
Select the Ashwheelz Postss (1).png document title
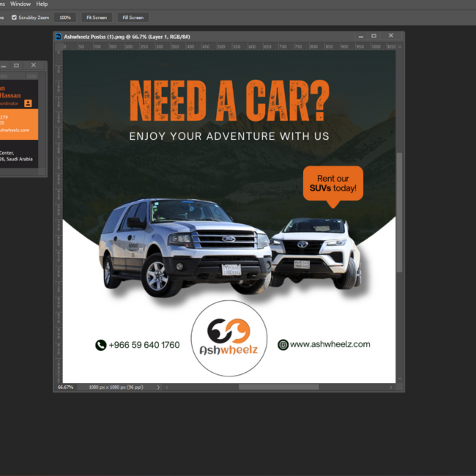pos(127,37)
